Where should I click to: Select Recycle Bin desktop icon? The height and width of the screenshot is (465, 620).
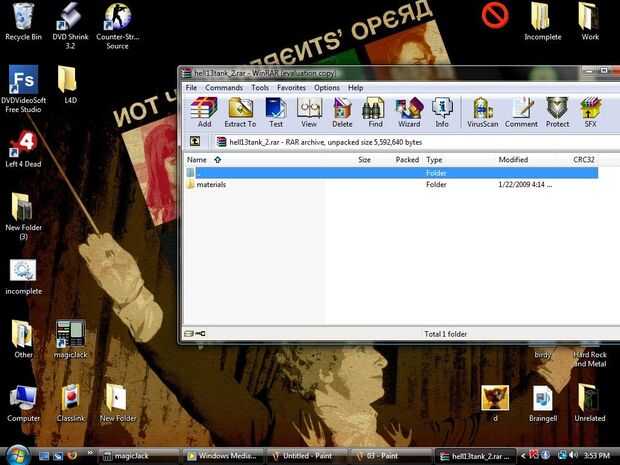click(x=23, y=22)
